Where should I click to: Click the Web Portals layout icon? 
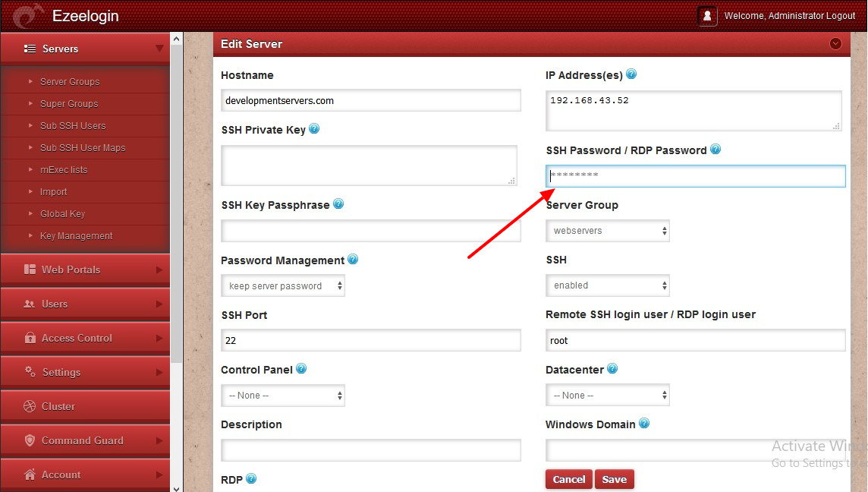(x=30, y=270)
